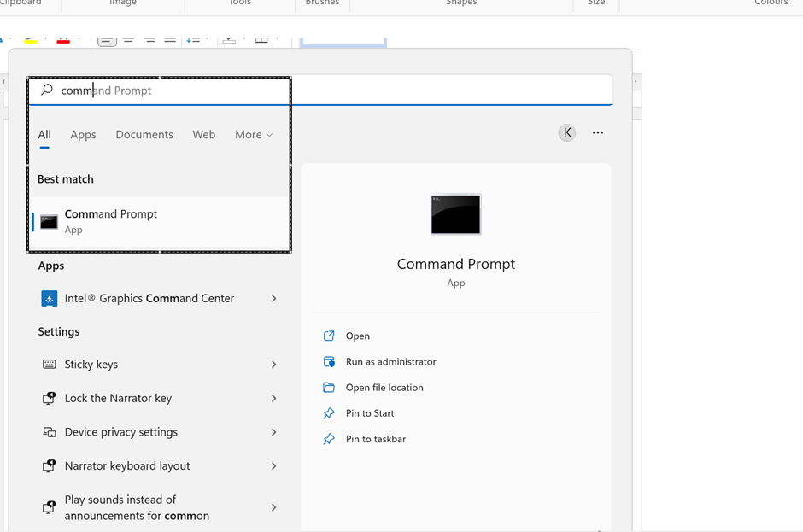Viewport: 803px width, 532px height.
Task: Click the Lock the Narrator key icon
Action: click(x=50, y=399)
